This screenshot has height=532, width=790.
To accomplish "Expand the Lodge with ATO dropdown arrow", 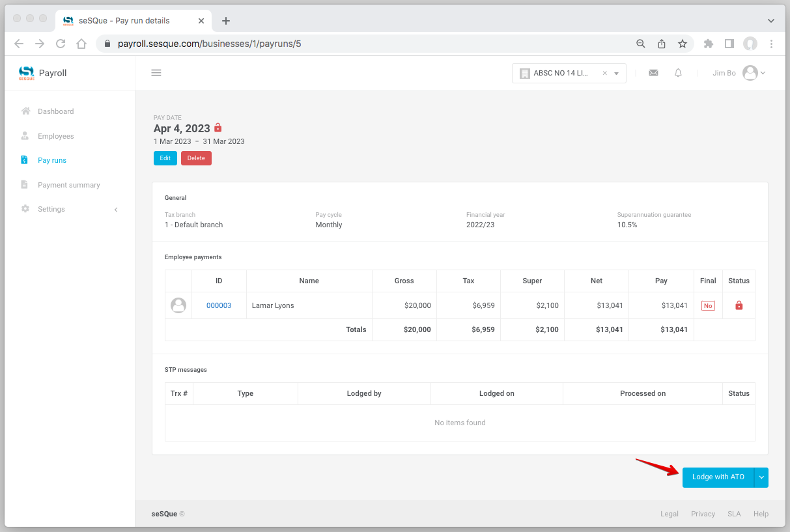I will tap(761, 477).
